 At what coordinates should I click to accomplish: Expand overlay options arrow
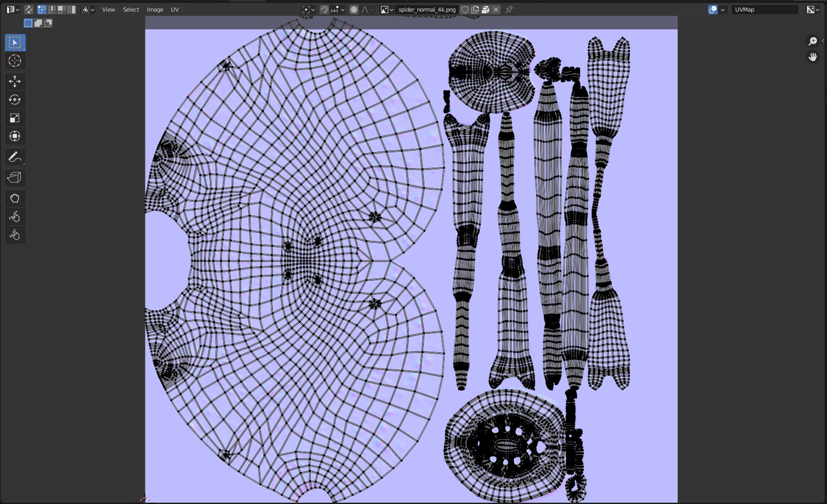point(723,9)
